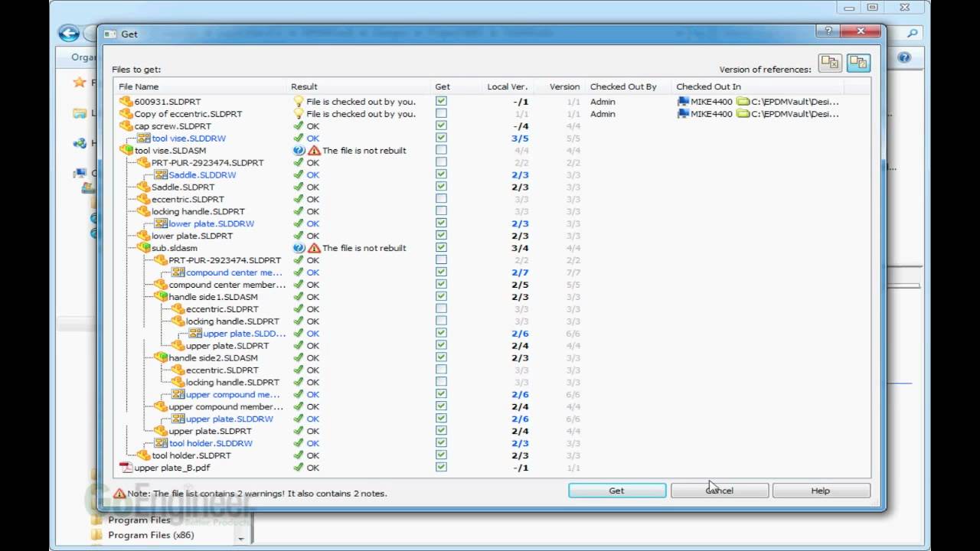The height and width of the screenshot is (551, 980).
Task: Select the Saddle.SLDPRT row
Action: [492, 187]
